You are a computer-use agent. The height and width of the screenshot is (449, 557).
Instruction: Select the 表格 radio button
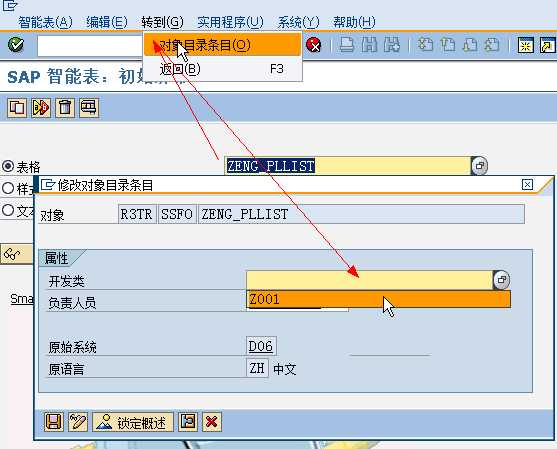(x=8, y=166)
